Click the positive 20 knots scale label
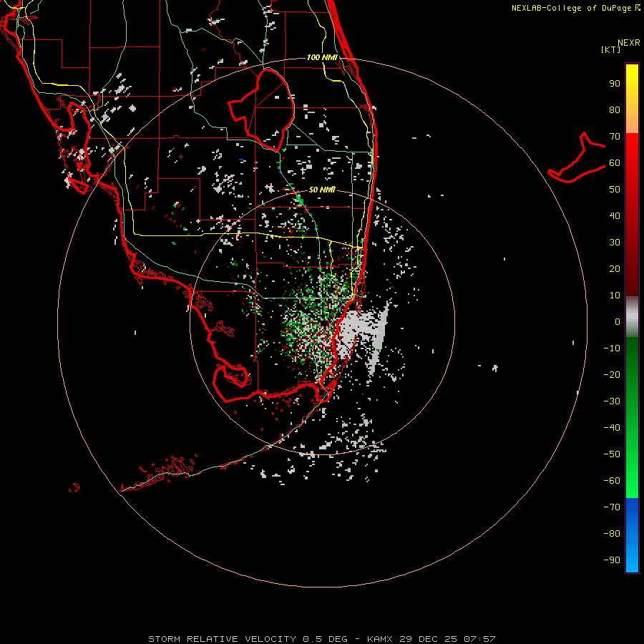This screenshot has height=644, width=644. coord(615,268)
